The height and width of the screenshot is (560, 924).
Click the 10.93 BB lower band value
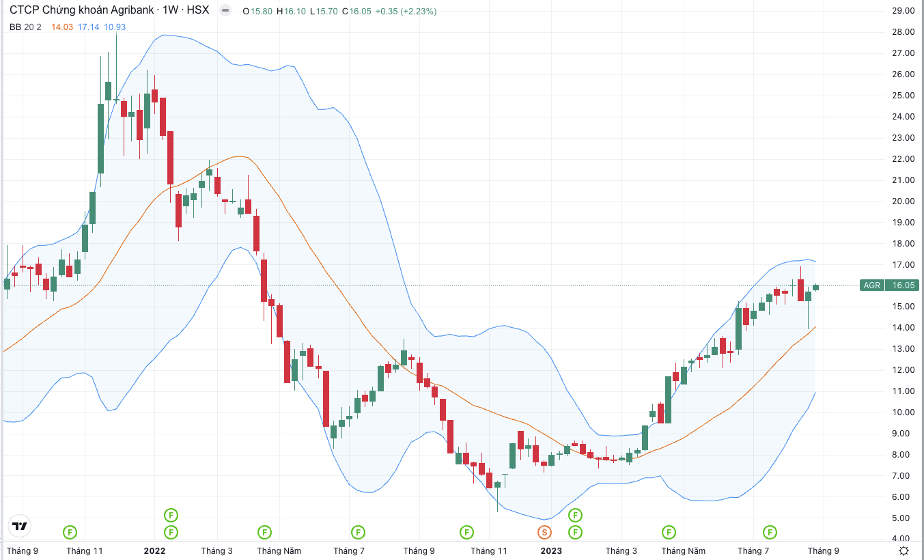tap(115, 27)
